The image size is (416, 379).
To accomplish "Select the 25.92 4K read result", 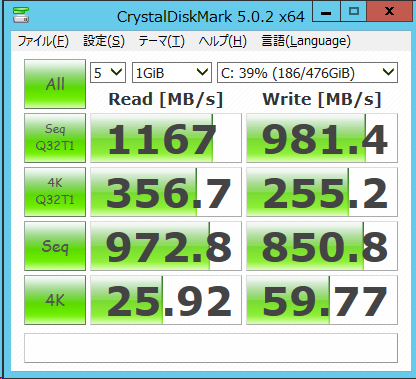I will click(166, 300).
